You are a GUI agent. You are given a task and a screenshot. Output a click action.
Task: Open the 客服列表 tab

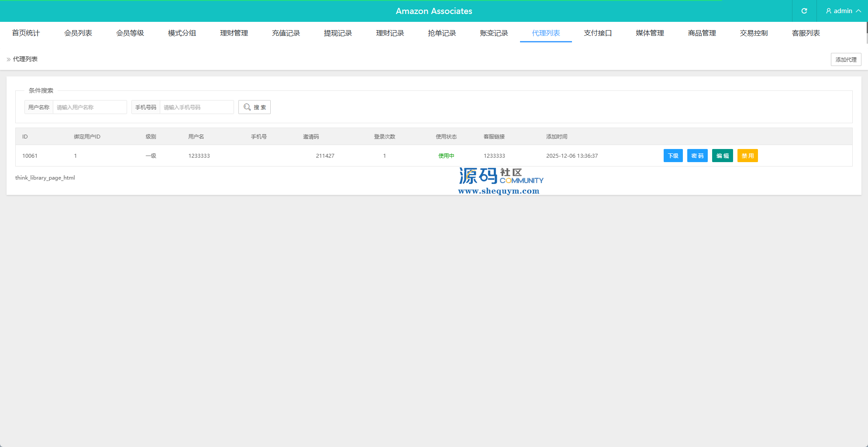806,33
